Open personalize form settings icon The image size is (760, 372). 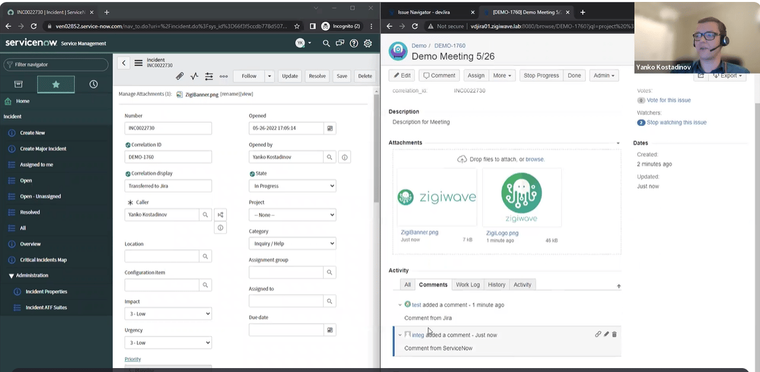click(209, 76)
